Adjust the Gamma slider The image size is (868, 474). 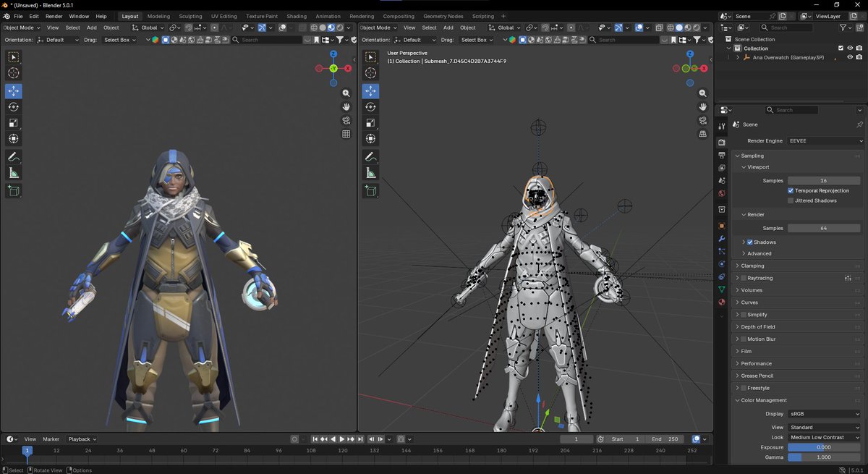[825, 457]
